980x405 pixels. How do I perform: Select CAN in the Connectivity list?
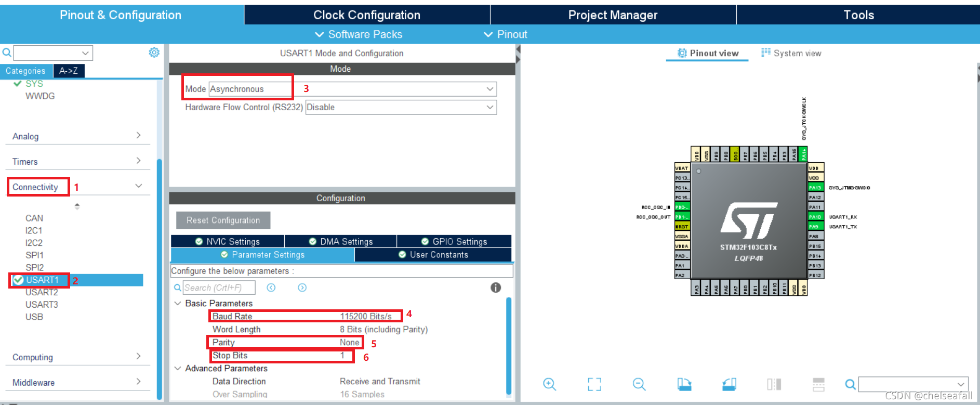34,218
